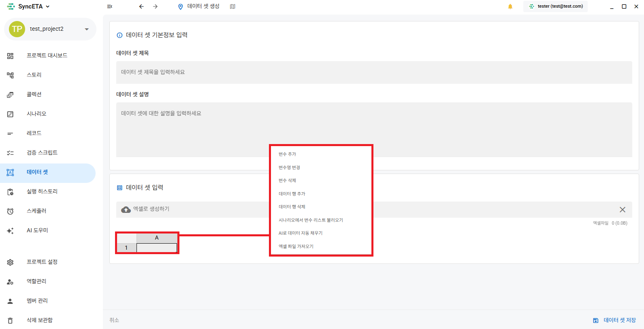Screen dimensions: 644x329
Task: Collapse the sidebar menu icon
Action: point(109,6)
